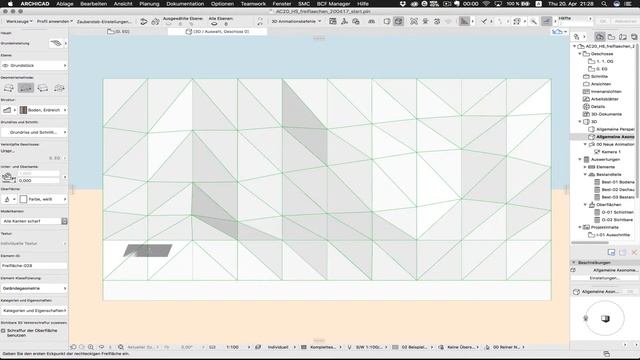Enable Schraffur der Oberfläche benutzen checkbox
The height and width of the screenshot is (360, 640).
click(x=3, y=331)
